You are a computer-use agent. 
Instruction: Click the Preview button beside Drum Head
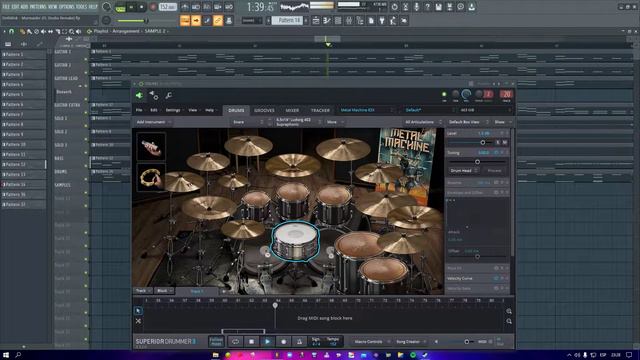pos(494,171)
